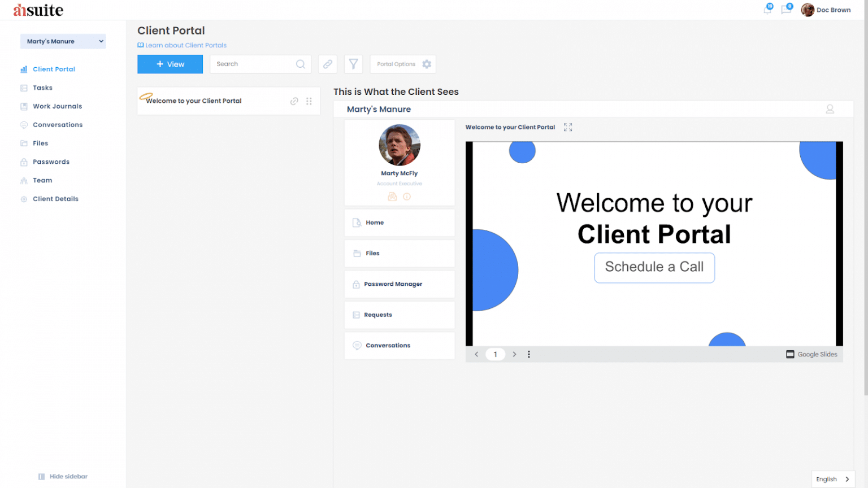The height and width of the screenshot is (488, 868).
Task: Advance to the next slide with arrow
Action: (514, 354)
